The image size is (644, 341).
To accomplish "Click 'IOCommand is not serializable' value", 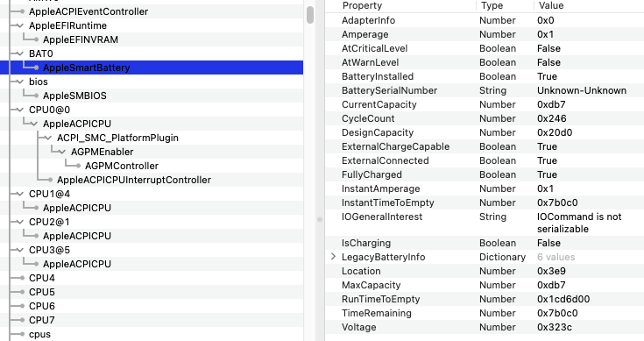I will tap(579, 223).
